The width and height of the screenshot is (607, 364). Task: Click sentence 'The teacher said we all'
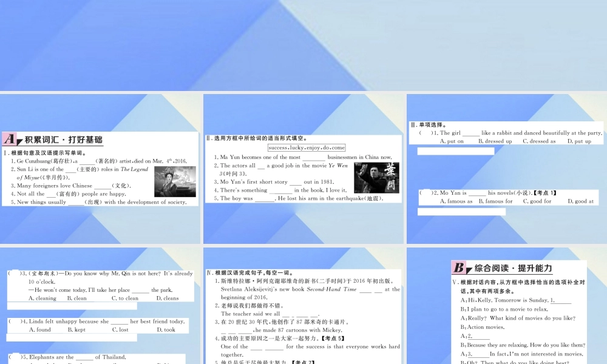(270, 314)
